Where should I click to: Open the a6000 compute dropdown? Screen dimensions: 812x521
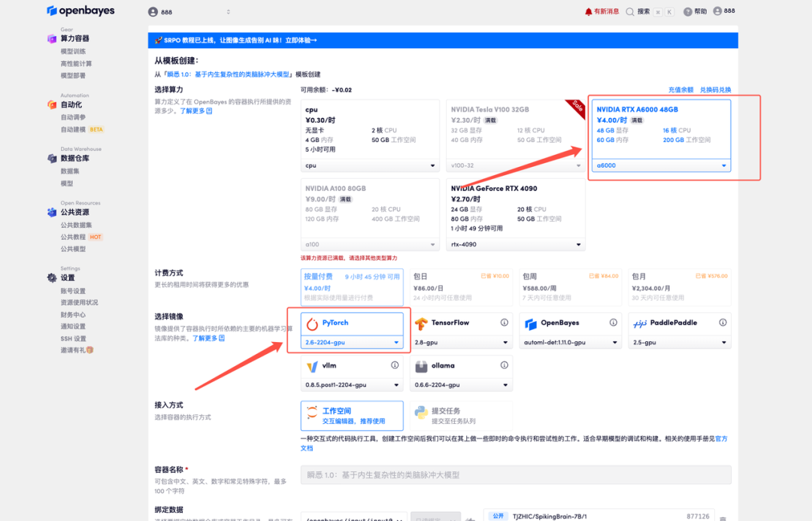pyautogui.click(x=661, y=165)
